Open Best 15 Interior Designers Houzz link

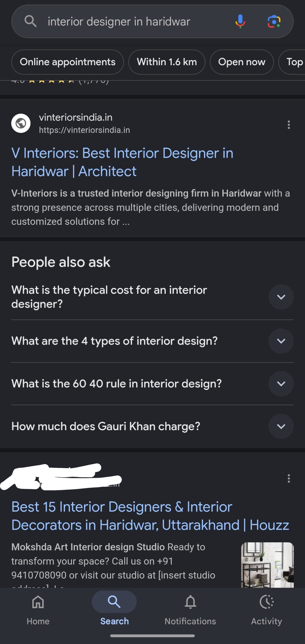150,516
